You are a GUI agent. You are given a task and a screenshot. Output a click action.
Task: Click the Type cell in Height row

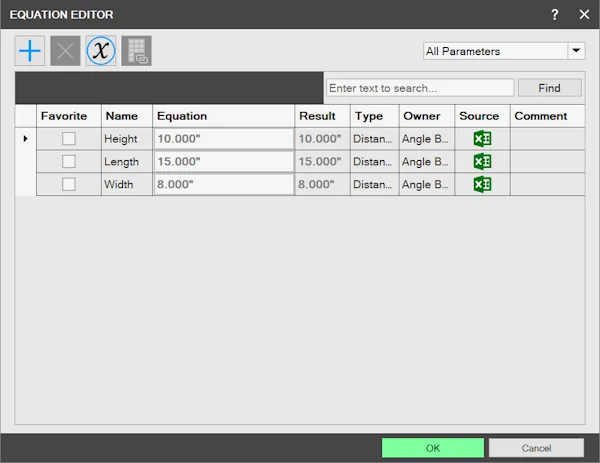375,139
